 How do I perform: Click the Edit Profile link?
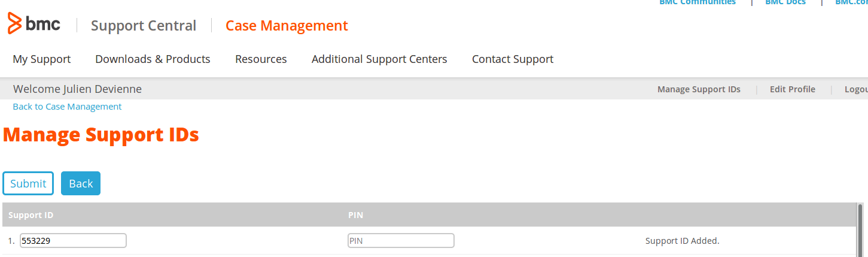792,89
